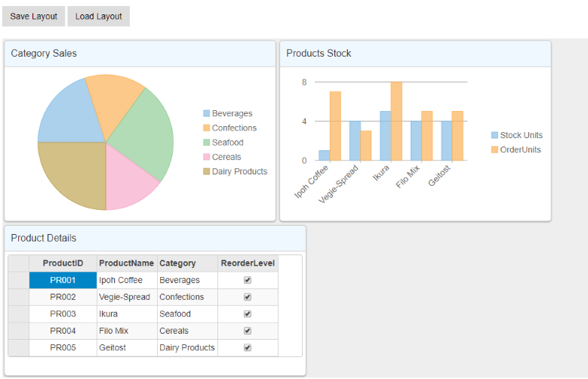Viewport: 588px width, 379px height.
Task: Click the Stock Units legend swatch
Action: (x=494, y=135)
